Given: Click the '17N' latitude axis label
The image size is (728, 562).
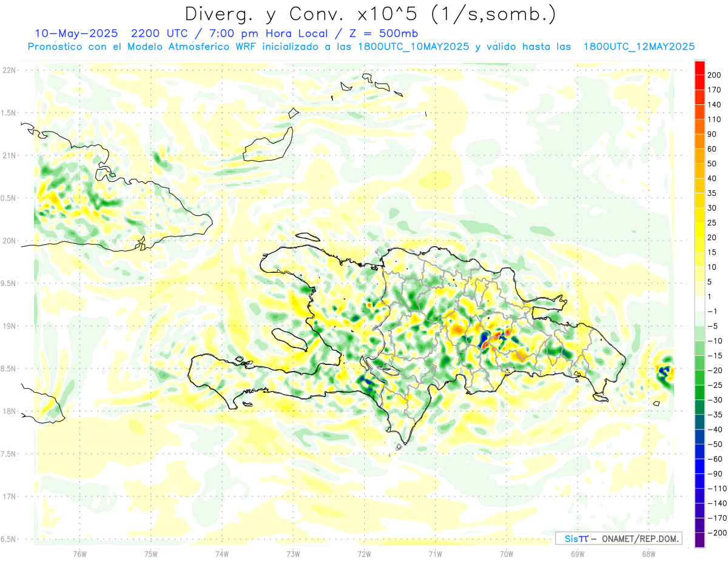Looking at the screenshot, I should pyautogui.click(x=8, y=497).
